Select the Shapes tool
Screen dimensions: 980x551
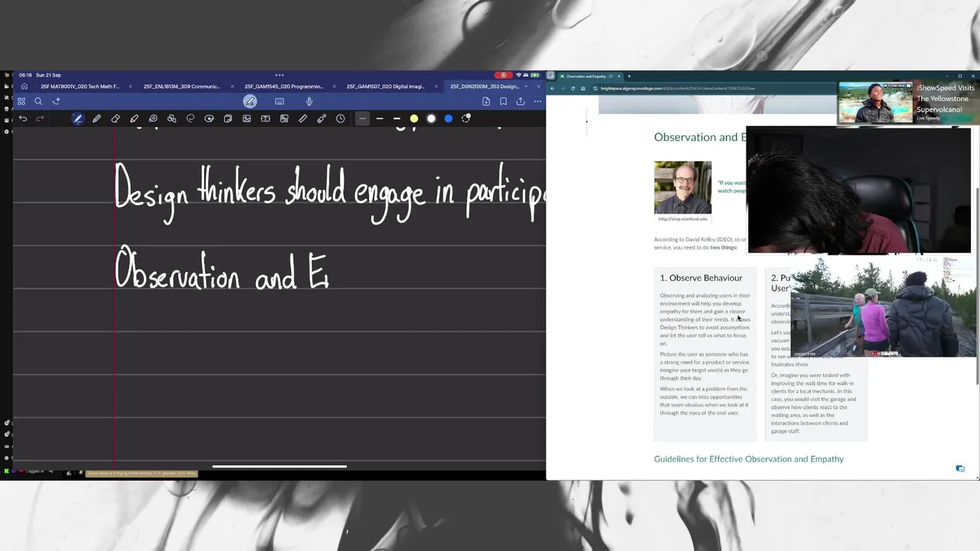coord(171,119)
